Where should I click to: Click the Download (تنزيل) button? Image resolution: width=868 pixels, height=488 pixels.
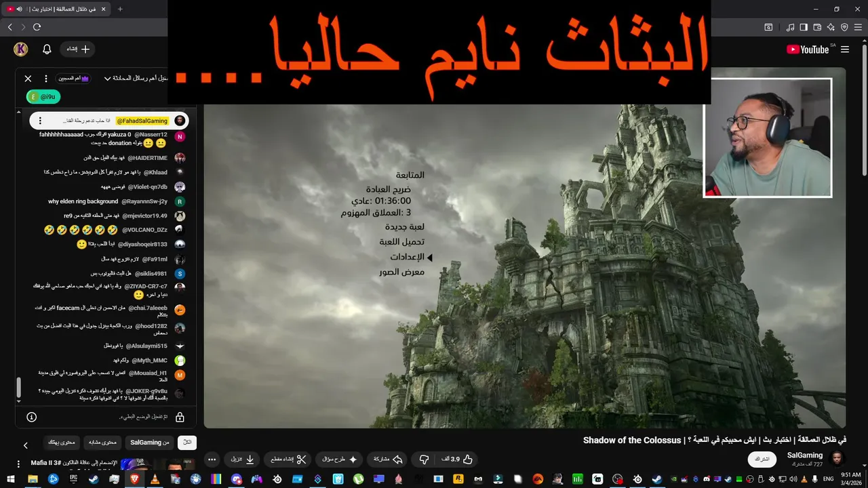tap(242, 460)
